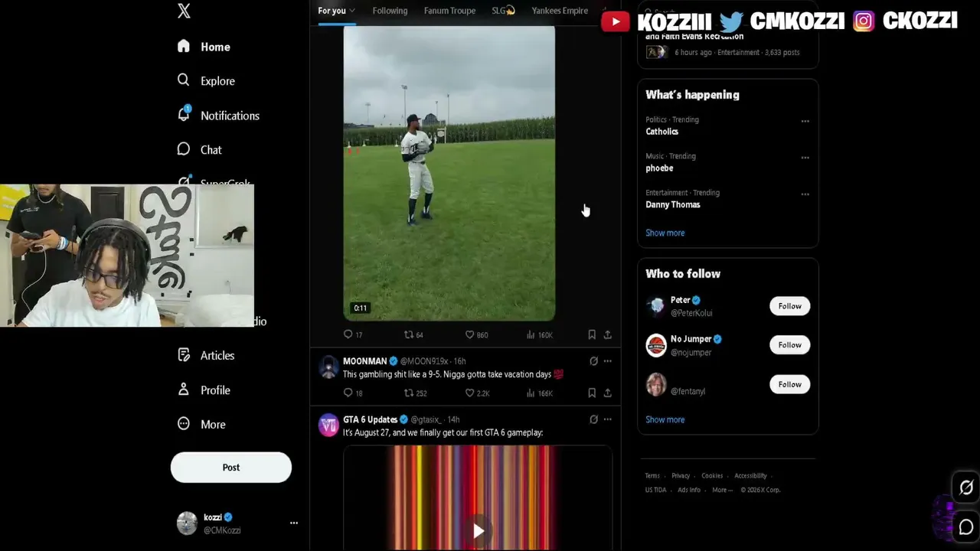Open the More menu in the sidebar

[x=201, y=424]
